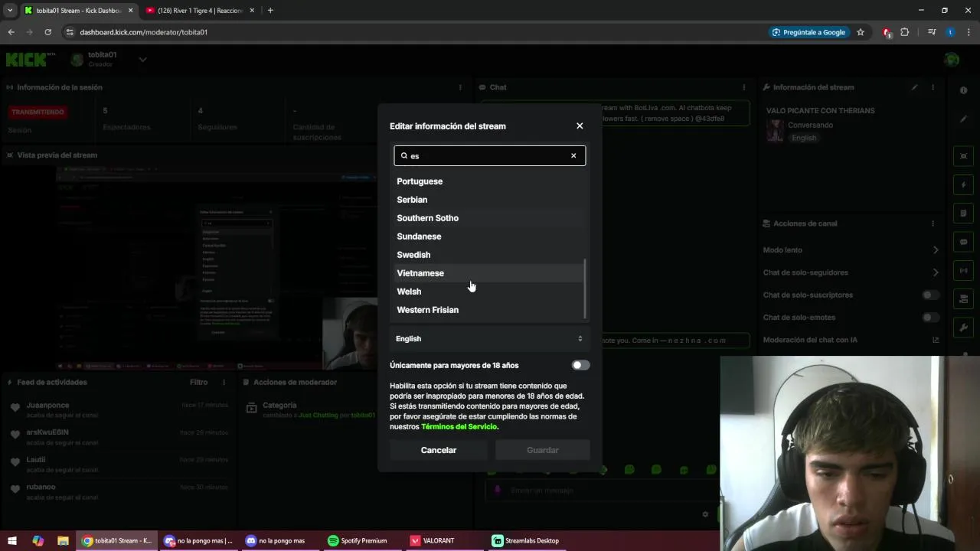Open the profile avatar menu
Viewport: 980px width, 551px height.
pos(952,60)
